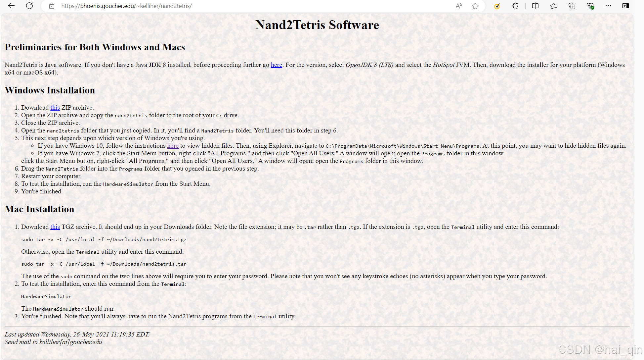The height and width of the screenshot is (360, 644).
Task: Navigate back to the previous page
Action: tap(11, 6)
